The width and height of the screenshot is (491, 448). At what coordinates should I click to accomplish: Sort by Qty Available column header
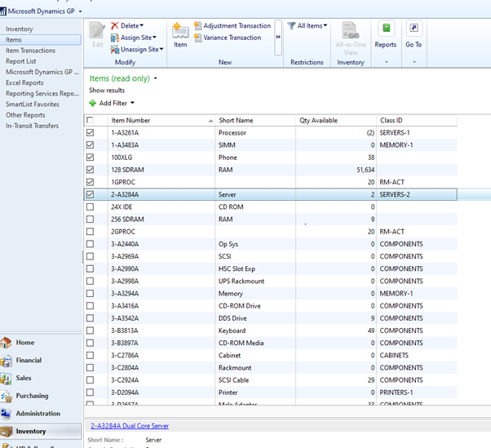[x=336, y=120]
